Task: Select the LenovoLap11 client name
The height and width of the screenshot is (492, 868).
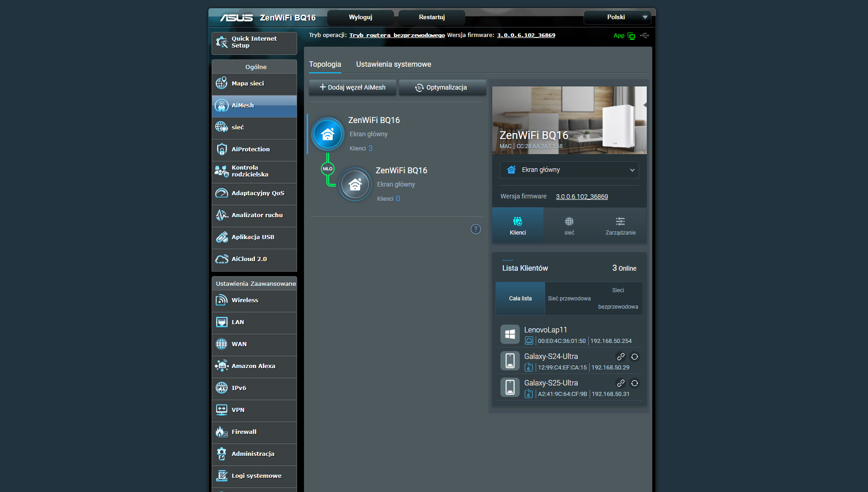Action: pos(546,330)
